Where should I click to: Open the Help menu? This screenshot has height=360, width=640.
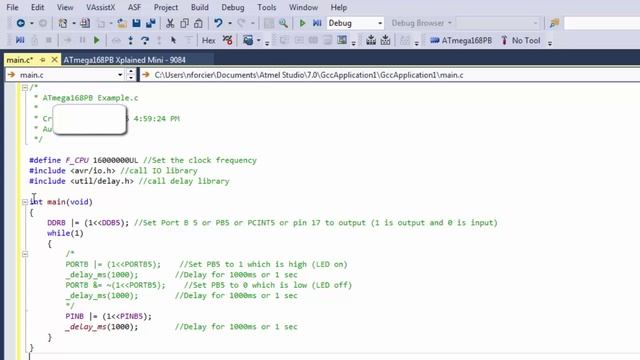339,7
